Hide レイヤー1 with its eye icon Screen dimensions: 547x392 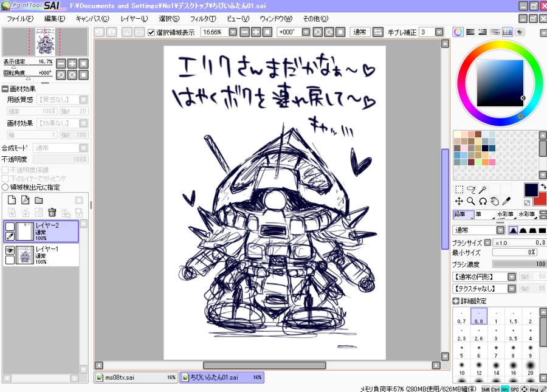click(10, 250)
